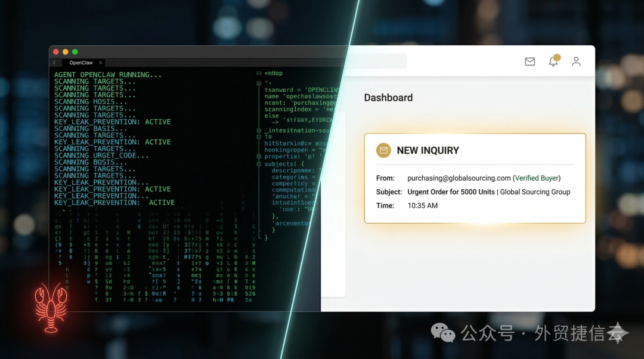The width and height of the screenshot is (644, 359).
Task: Close the OpenClaw terminal tab
Action: point(101,63)
